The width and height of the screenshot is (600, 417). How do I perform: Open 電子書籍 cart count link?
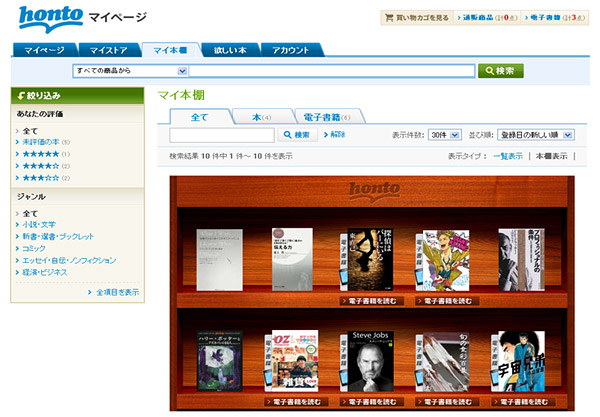click(555, 18)
